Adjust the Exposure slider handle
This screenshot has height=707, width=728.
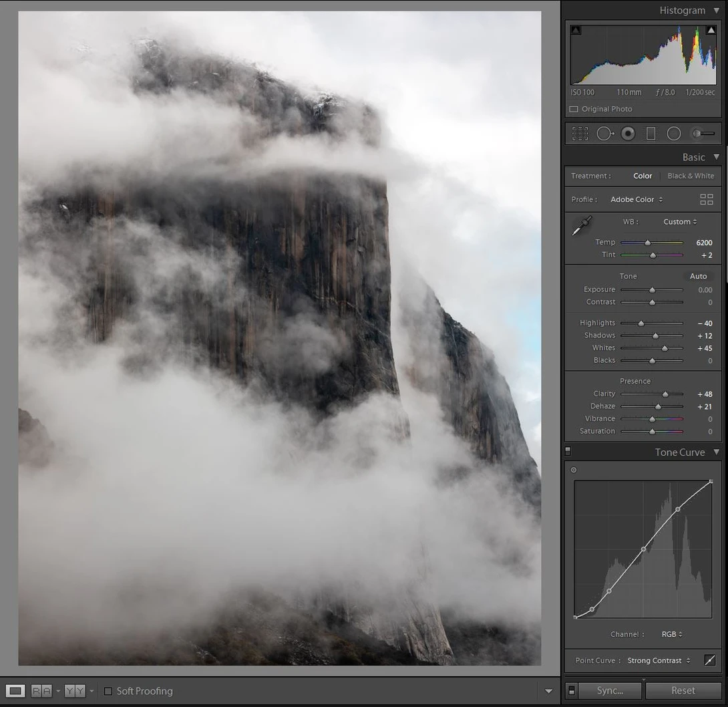(x=652, y=290)
